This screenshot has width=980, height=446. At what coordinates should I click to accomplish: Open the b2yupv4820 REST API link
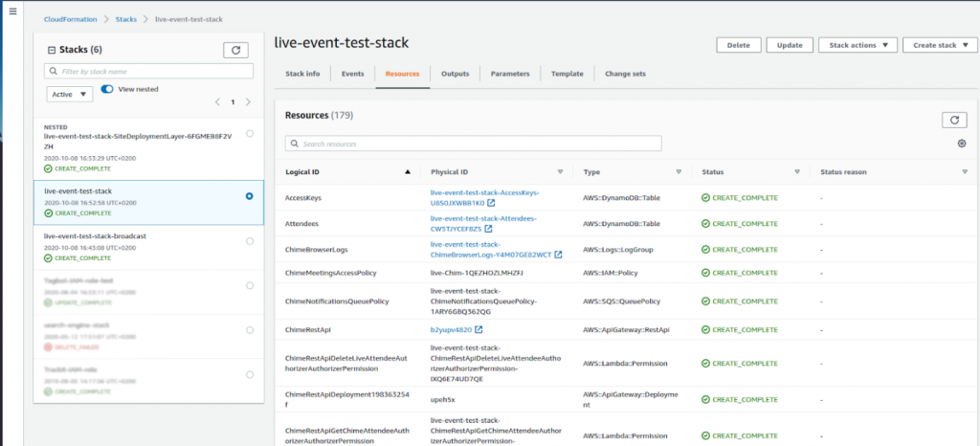click(452, 330)
